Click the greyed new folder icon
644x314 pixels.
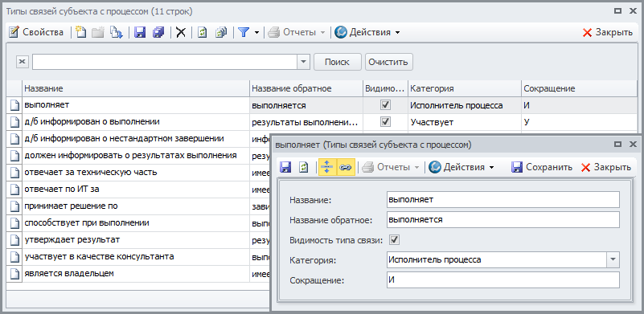coord(98,32)
